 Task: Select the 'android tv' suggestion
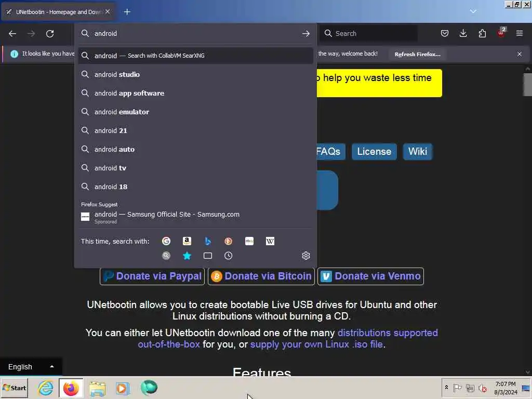(x=195, y=168)
